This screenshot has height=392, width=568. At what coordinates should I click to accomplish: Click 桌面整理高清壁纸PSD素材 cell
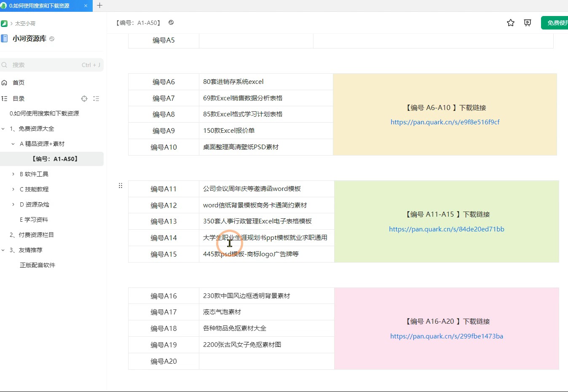tap(266, 147)
